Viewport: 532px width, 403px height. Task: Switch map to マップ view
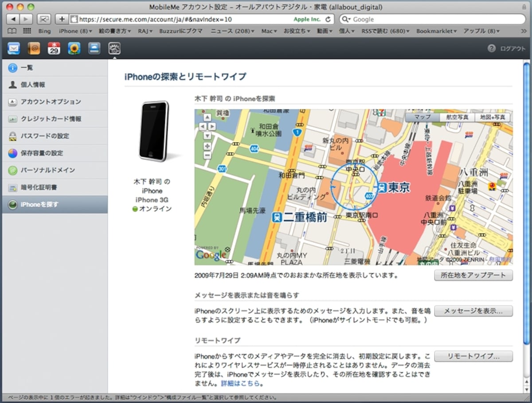pyautogui.click(x=422, y=117)
